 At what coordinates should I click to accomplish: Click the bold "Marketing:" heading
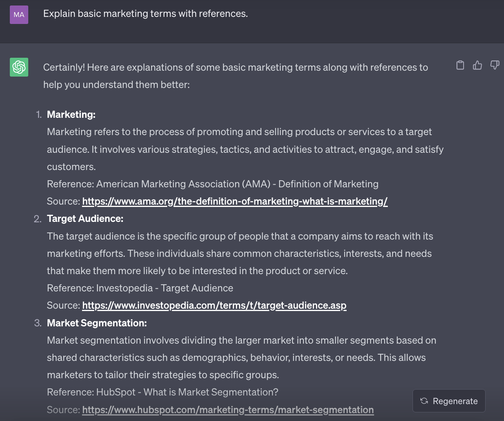pyautogui.click(x=71, y=115)
